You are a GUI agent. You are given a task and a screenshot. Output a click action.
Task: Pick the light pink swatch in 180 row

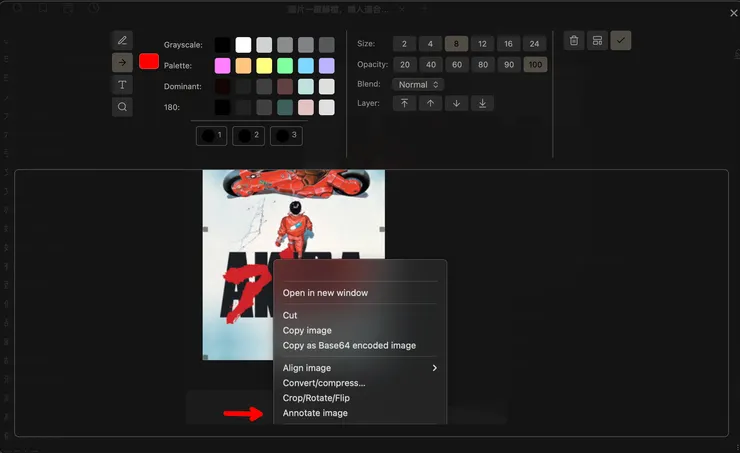(x=305, y=107)
